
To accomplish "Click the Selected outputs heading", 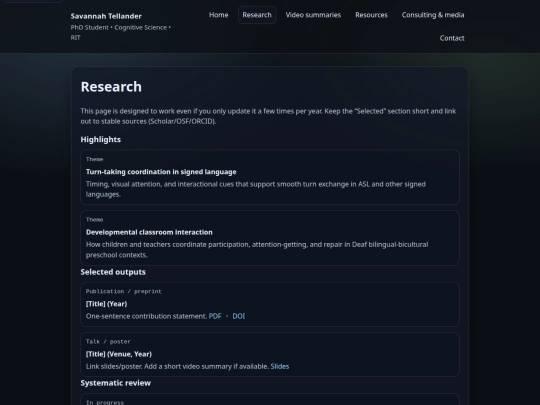I will (x=113, y=272).
